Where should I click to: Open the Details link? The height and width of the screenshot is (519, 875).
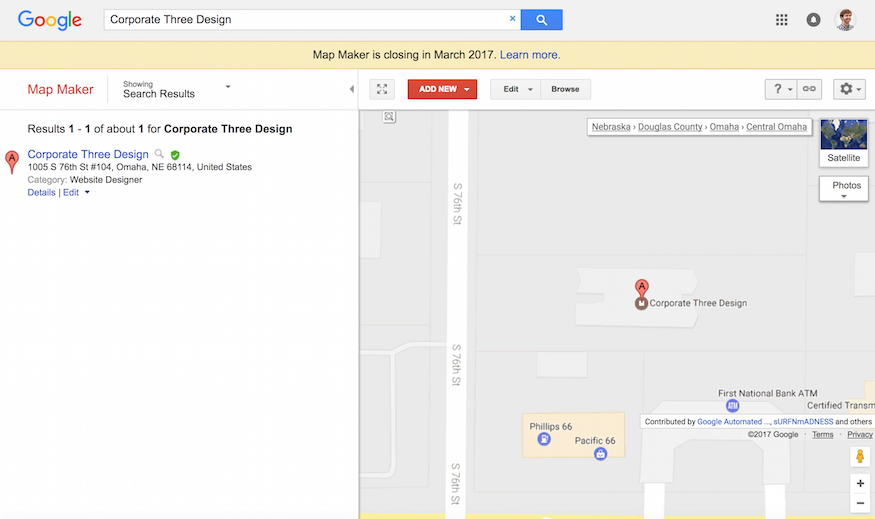point(41,193)
